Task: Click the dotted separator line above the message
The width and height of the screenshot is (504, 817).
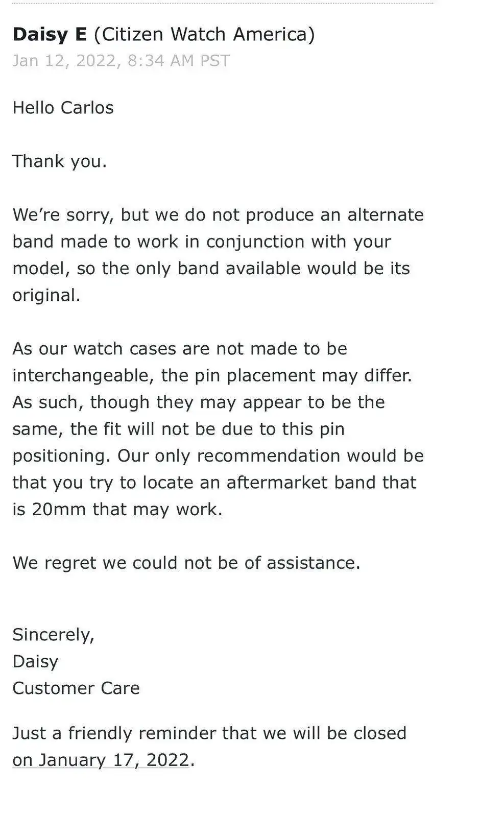Action: click(x=222, y=3)
